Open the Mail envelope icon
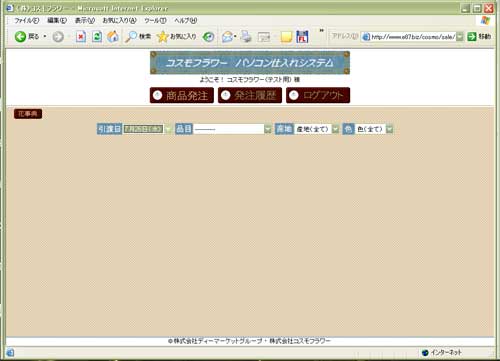 tap(228, 37)
